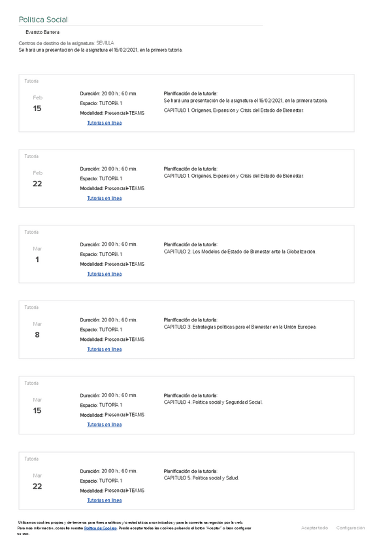Select the teacher name Evaristo Barrera

tap(42, 32)
